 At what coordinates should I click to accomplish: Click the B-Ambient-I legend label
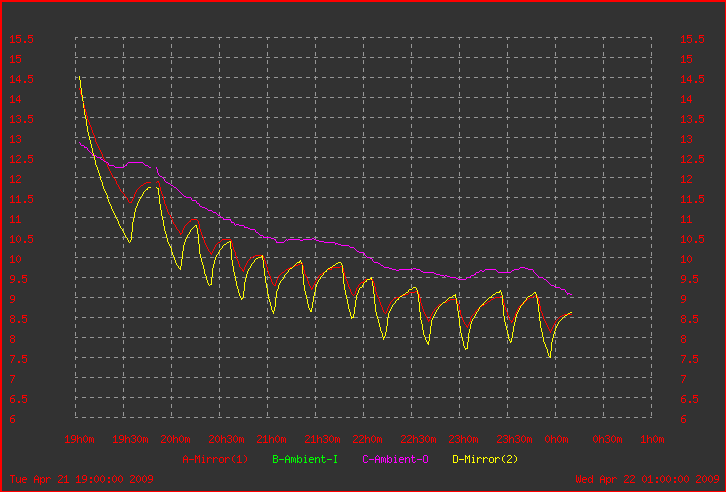[x=305, y=459]
